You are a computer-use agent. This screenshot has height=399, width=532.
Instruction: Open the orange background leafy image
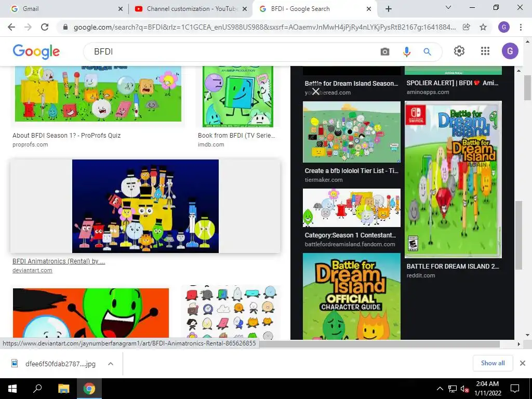pyautogui.click(x=91, y=313)
